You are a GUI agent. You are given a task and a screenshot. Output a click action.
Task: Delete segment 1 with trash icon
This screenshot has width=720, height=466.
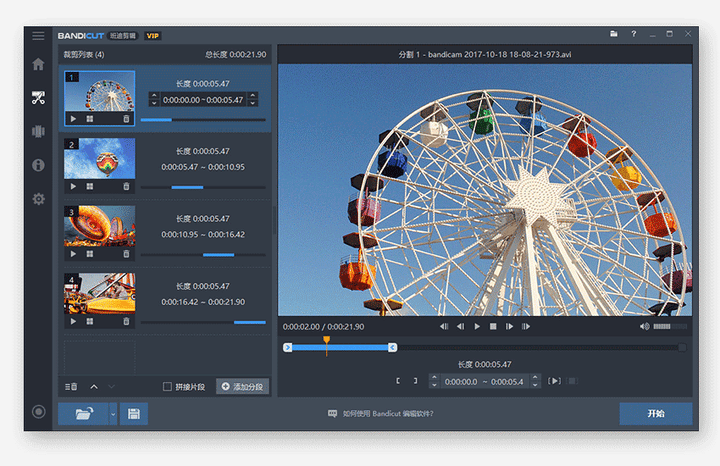coord(126,119)
